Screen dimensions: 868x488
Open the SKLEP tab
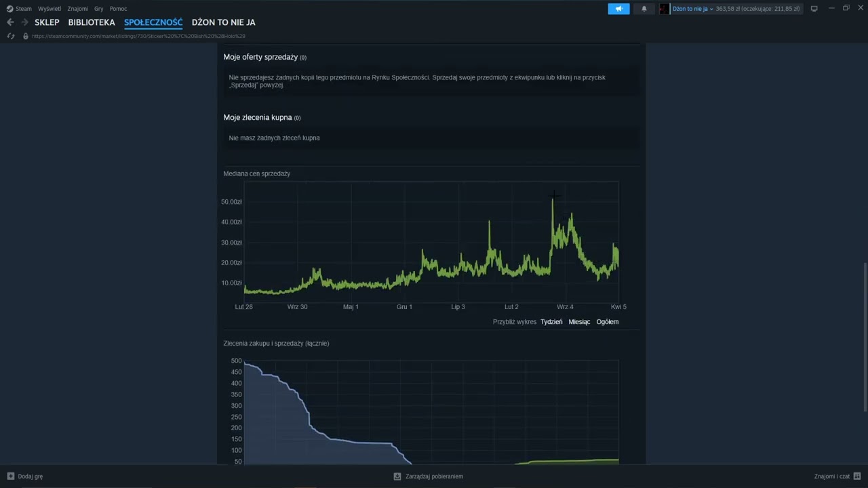(47, 22)
